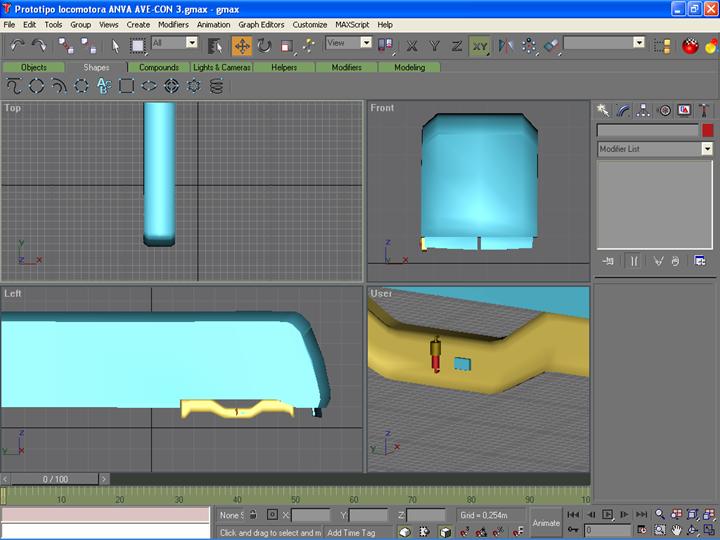Select the Text shape tool
720x540 pixels.
[x=103, y=86]
